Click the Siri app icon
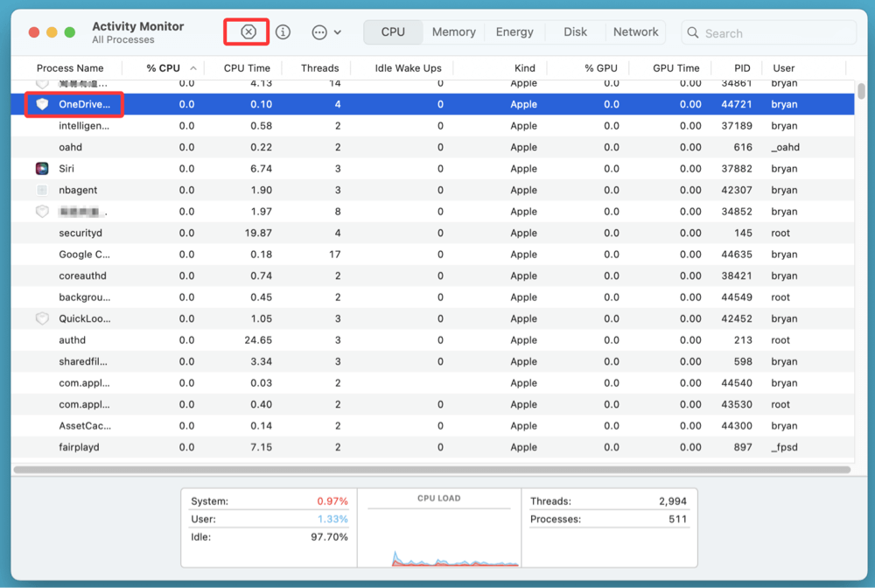 42,169
